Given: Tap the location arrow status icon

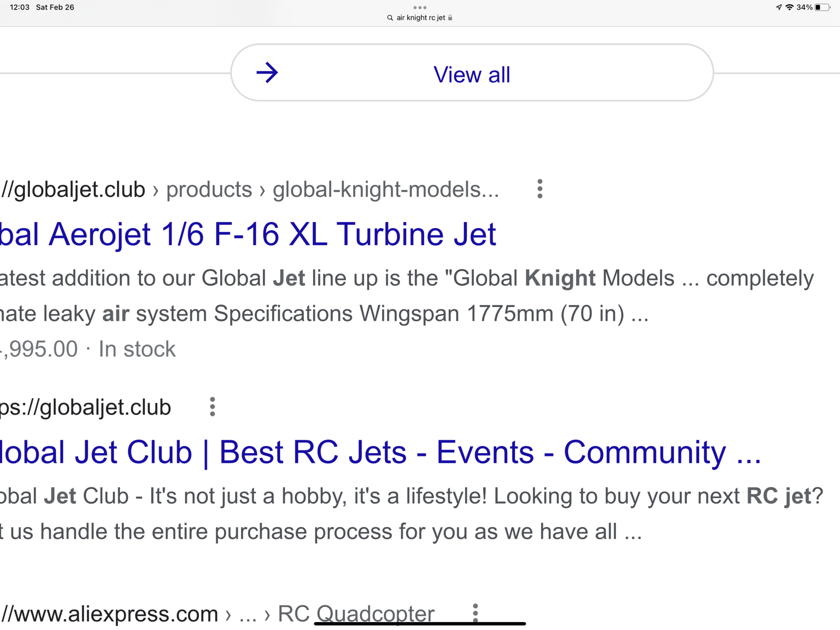Looking at the screenshot, I should click(x=779, y=7).
